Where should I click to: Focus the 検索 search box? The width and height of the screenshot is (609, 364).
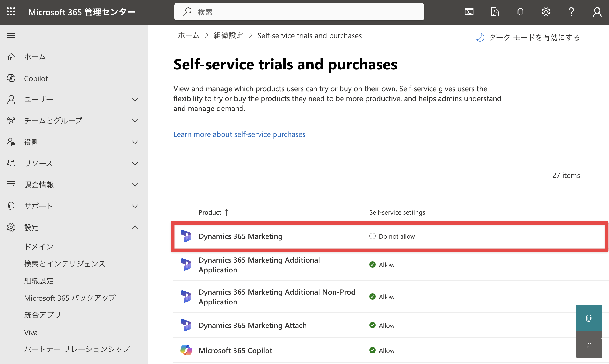tap(299, 12)
